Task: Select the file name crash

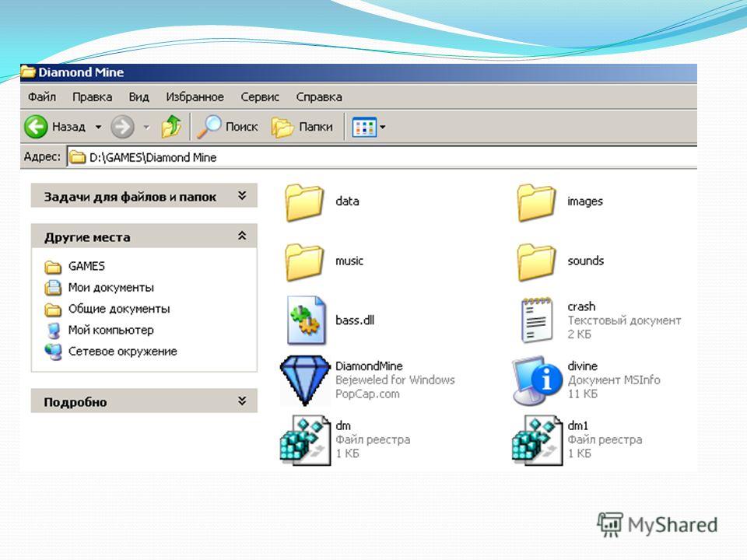Action: coord(582,306)
